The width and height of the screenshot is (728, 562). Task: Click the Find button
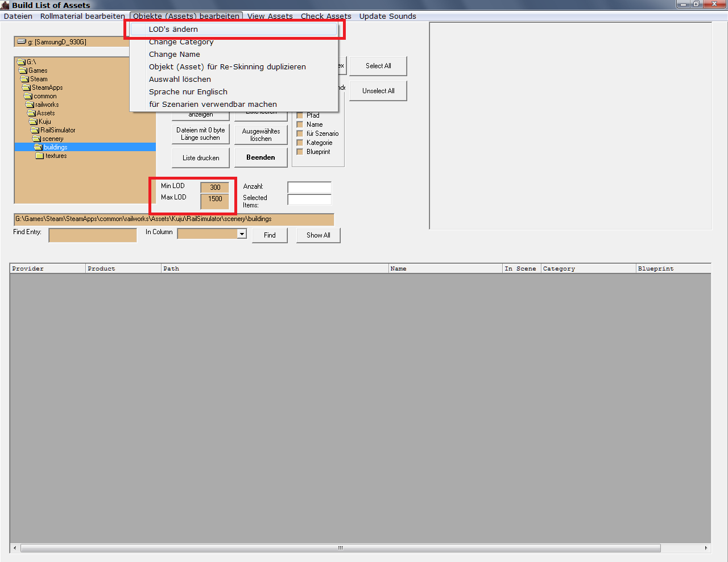pyautogui.click(x=270, y=235)
